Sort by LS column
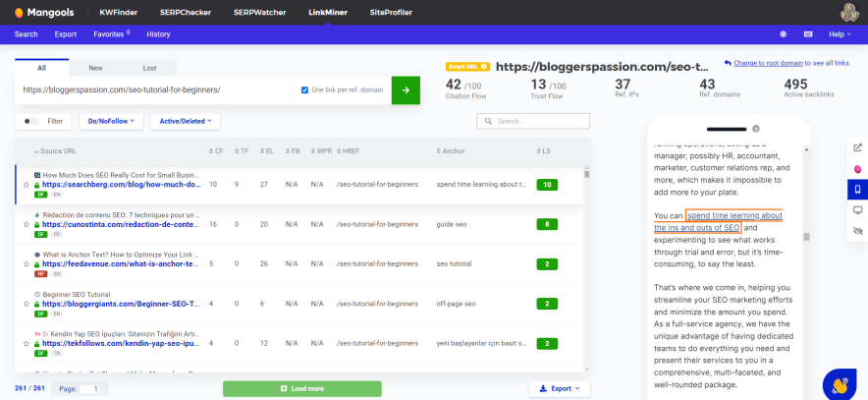The image size is (868, 400). (544, 151)
